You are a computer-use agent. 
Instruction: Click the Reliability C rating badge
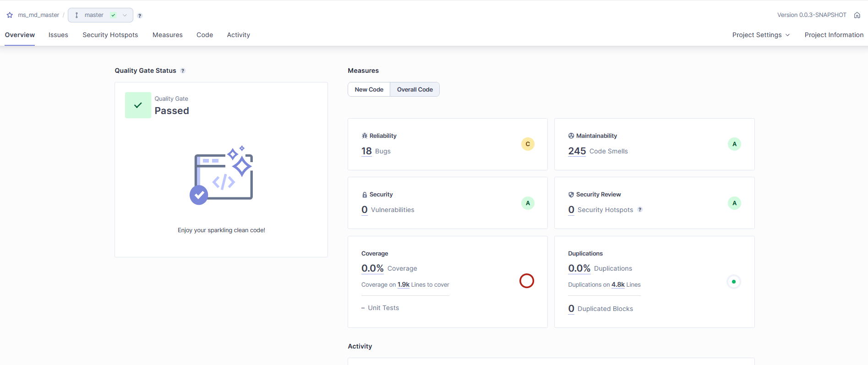[x=528, y=144]
